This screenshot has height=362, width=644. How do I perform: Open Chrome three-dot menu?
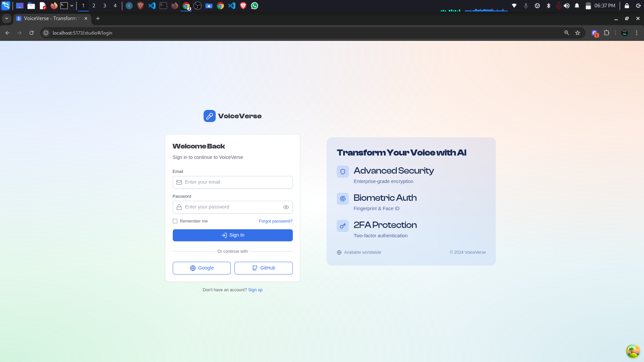pos(636,33)
